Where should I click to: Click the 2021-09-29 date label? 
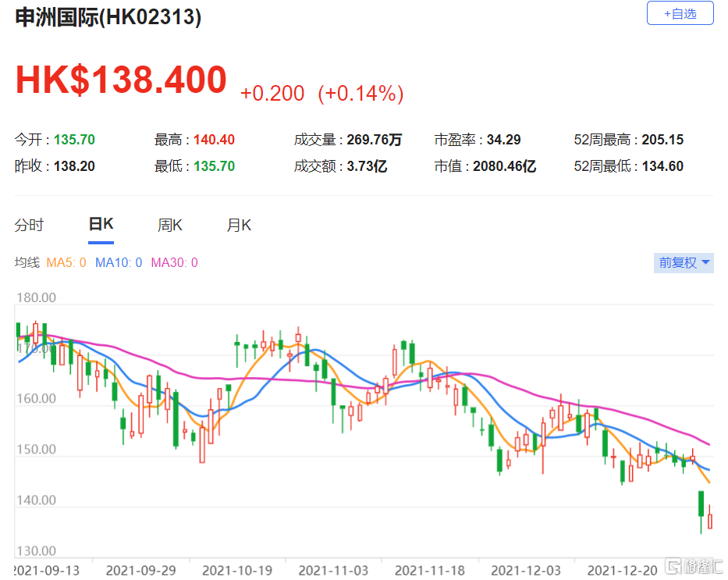[140, 571]
